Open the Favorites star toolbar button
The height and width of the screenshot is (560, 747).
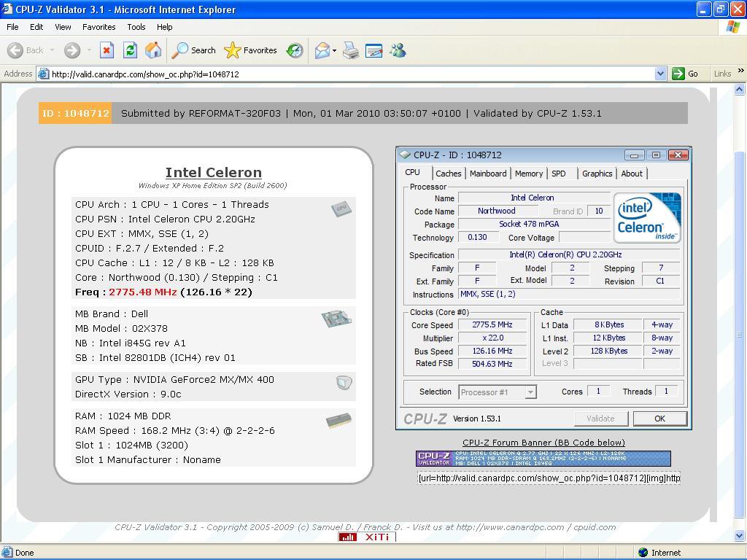(250, 50)
